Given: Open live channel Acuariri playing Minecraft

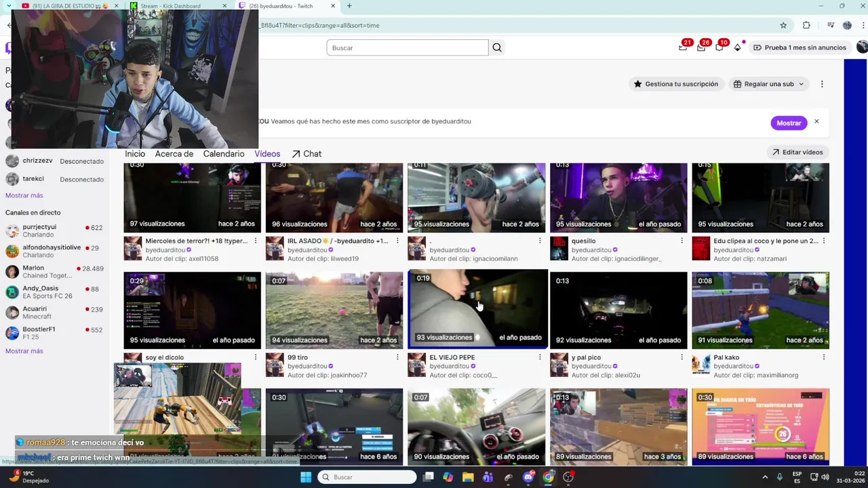Looking at the screenshot, I should click(x=54, y=312).
